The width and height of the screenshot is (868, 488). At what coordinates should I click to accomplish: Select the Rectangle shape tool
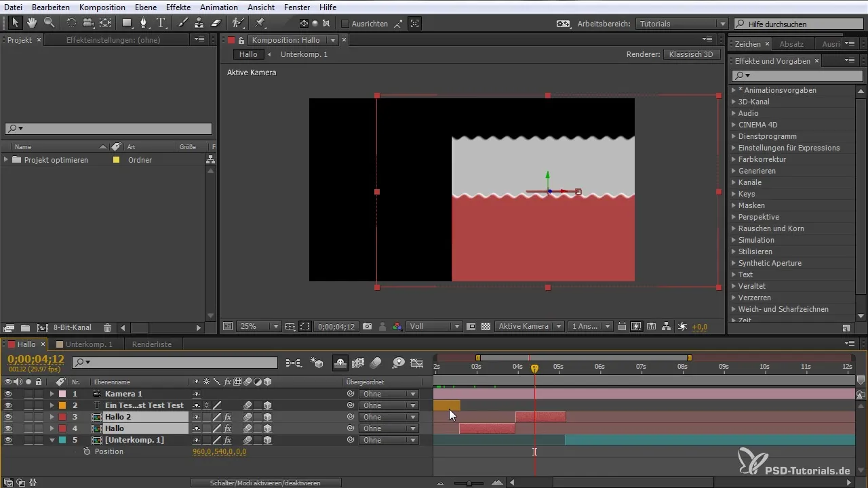pyautogui.click(x=127, y=22)
